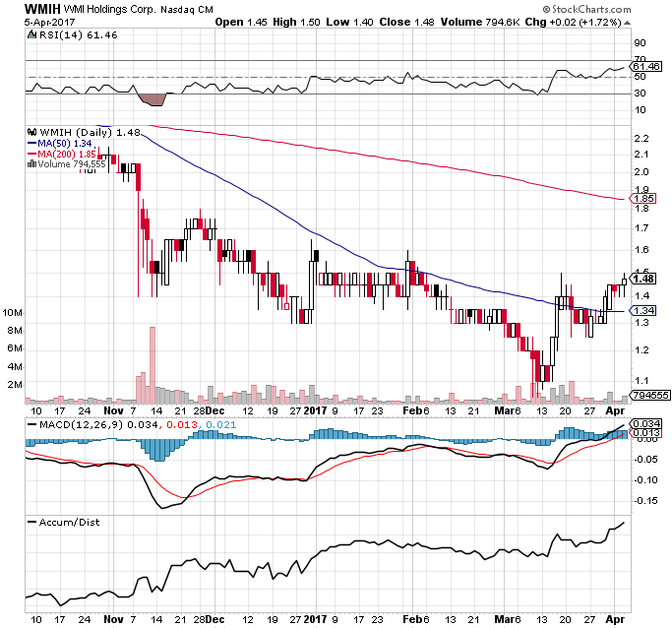The width and height of the screenshot is (672, 628).
Task: Click the blue 0.021 histogram value in the MACD legend
Action: pos(221,425)
